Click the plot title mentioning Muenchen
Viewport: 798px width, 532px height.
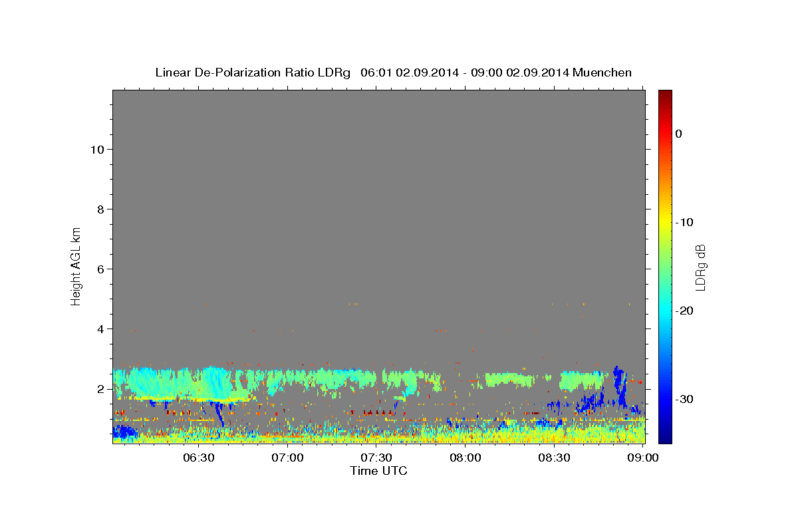point(393,72)
